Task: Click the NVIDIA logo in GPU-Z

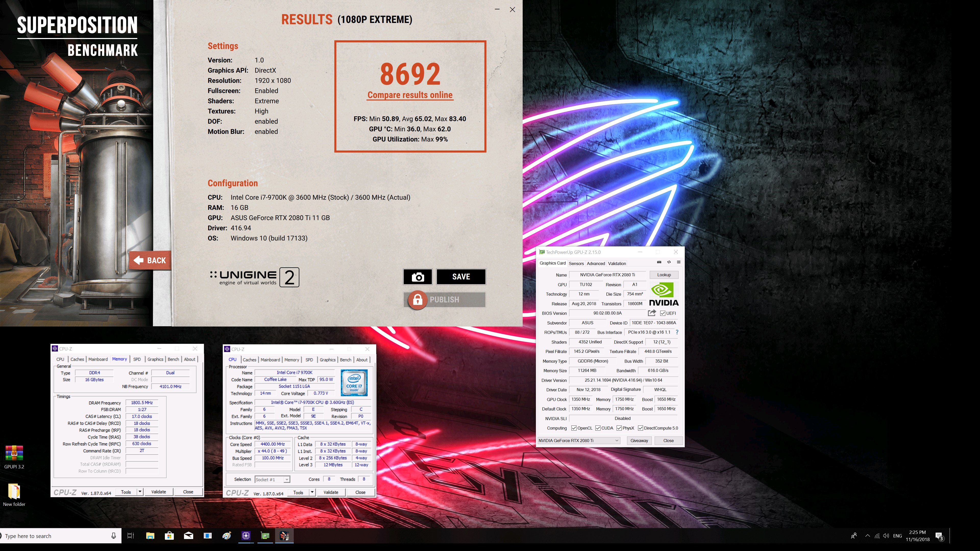Action: click(664, 294)
